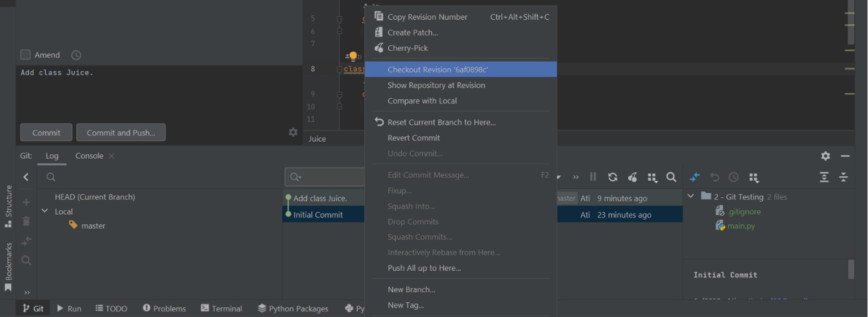Collapse the '2 - Git Testing' folder node

tap(691, 197)
